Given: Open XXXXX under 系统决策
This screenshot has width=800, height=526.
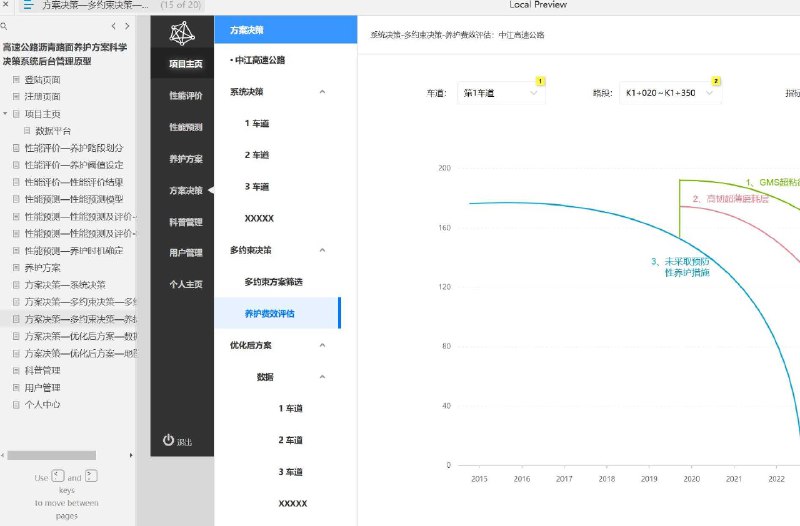Looking at the screenshot, I should pos(259,218).
